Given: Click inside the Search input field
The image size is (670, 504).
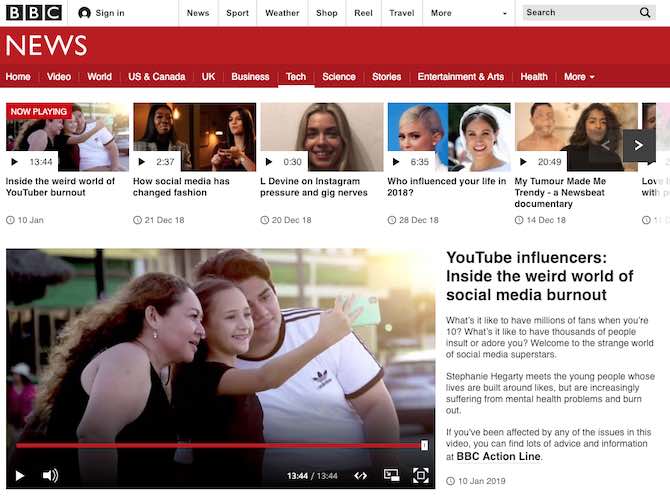Looking at the screenshot, I should click(x=582, y=13).
